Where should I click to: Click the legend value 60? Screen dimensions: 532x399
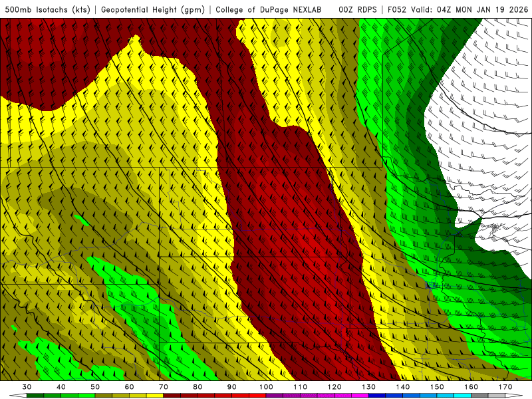129,387
